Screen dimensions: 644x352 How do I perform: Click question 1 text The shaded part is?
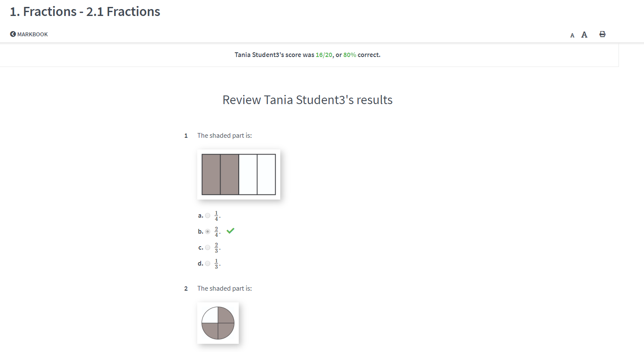click(x=224, y=135)
